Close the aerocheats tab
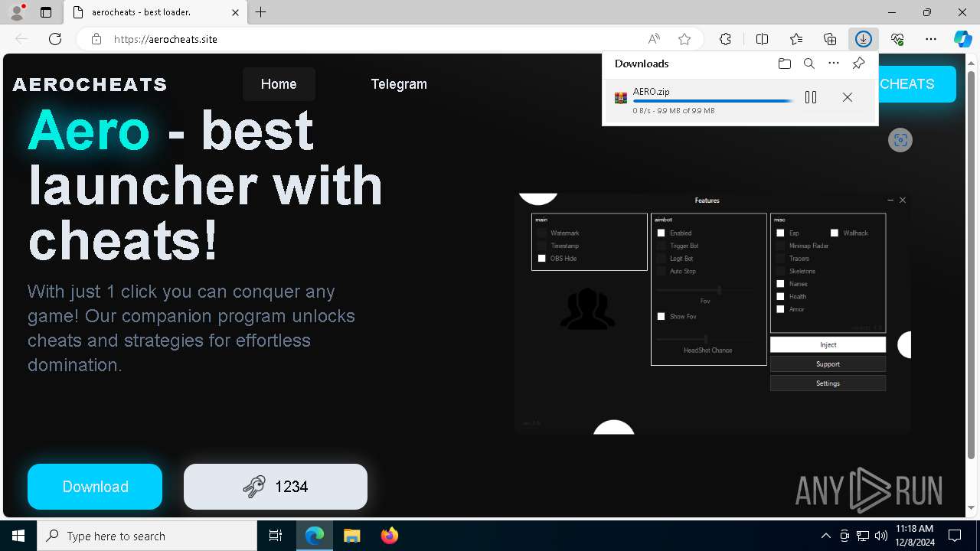The image size is (980, 551). tap(236, 12)
